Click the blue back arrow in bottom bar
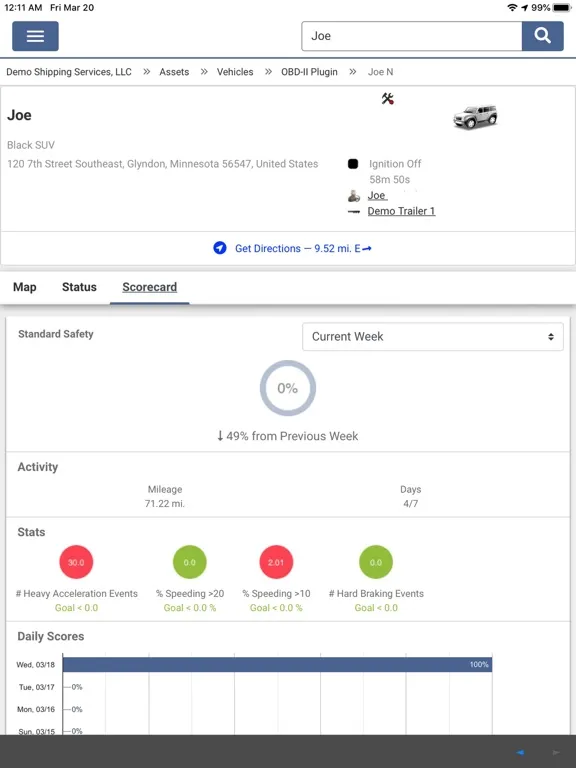This screenshot has height=768, width=576. pos(520,752)
